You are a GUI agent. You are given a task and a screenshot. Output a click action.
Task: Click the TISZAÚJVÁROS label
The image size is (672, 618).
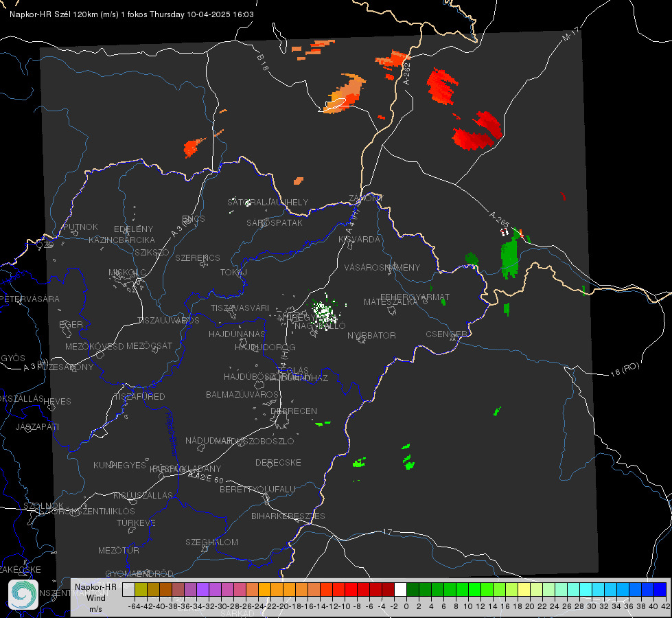coord(168,321)
